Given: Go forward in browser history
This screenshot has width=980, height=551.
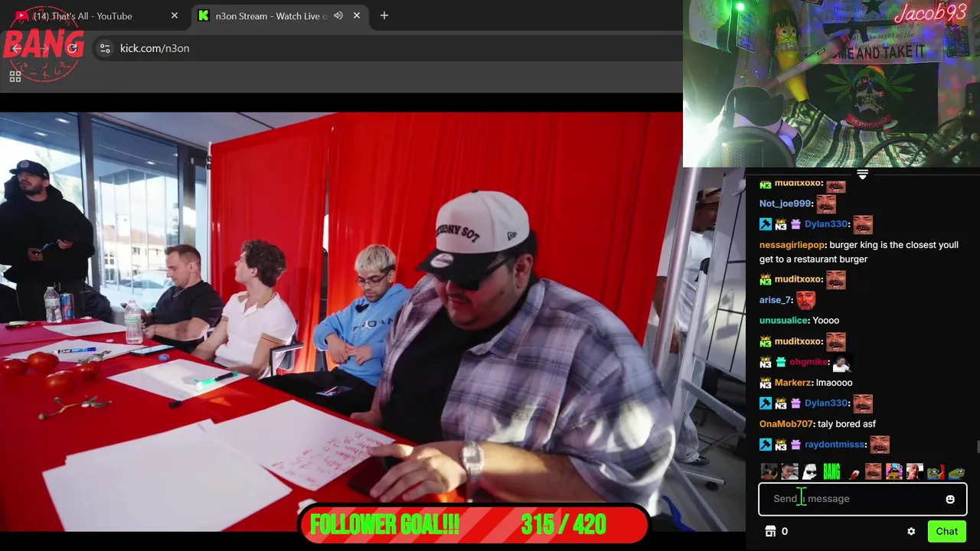Looking at the screenshot, I should tap(44, 48).
